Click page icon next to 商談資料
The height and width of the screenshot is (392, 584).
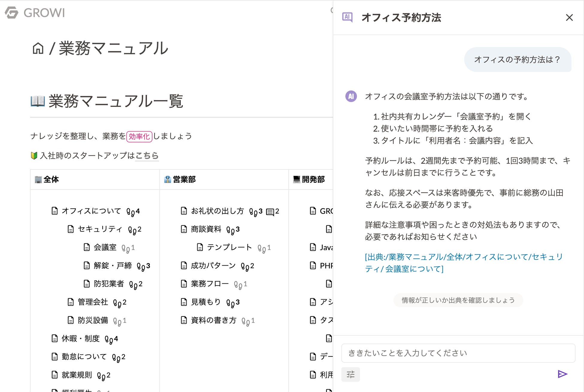pyautogui.click(x=184, y=229)
